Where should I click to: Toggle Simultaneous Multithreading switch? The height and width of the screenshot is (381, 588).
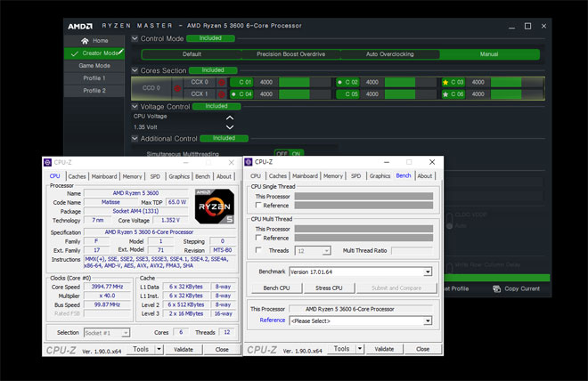(x=289, y=154)
